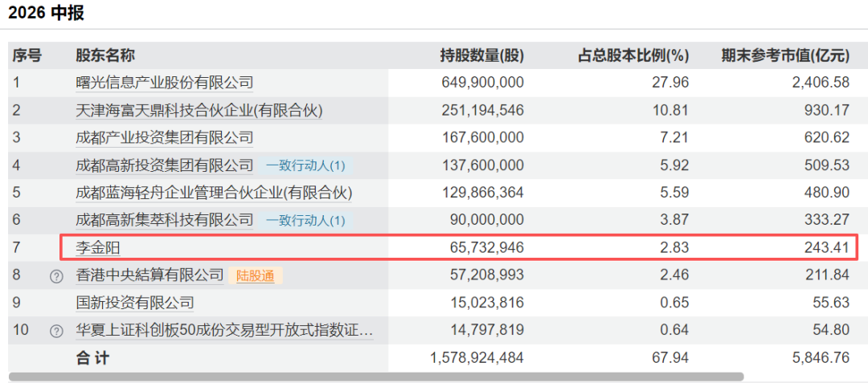This screenshot has height=387, width=868.
Task: Click percentage value 0.64
Action: tap(675, 331)
